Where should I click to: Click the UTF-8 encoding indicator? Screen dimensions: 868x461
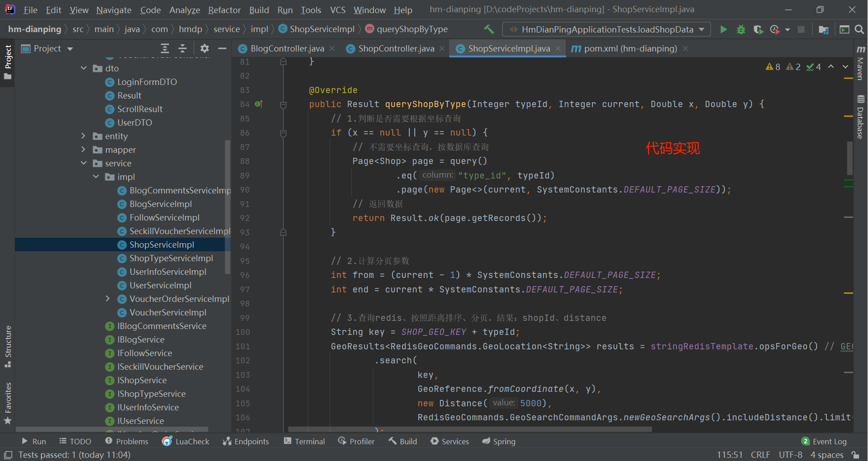pyautogui.click(x=790, y=455)
